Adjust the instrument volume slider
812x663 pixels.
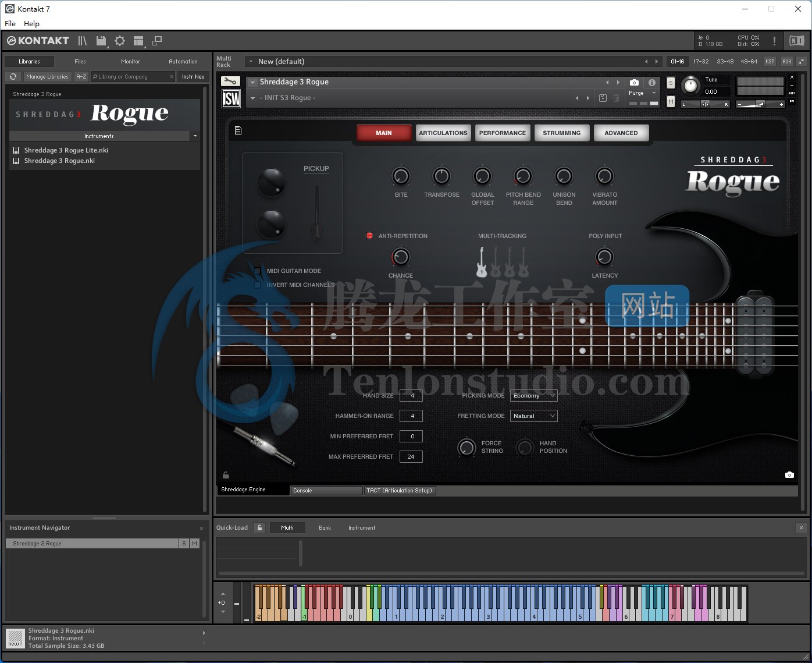pyautogui.click(x=760, y=104)
